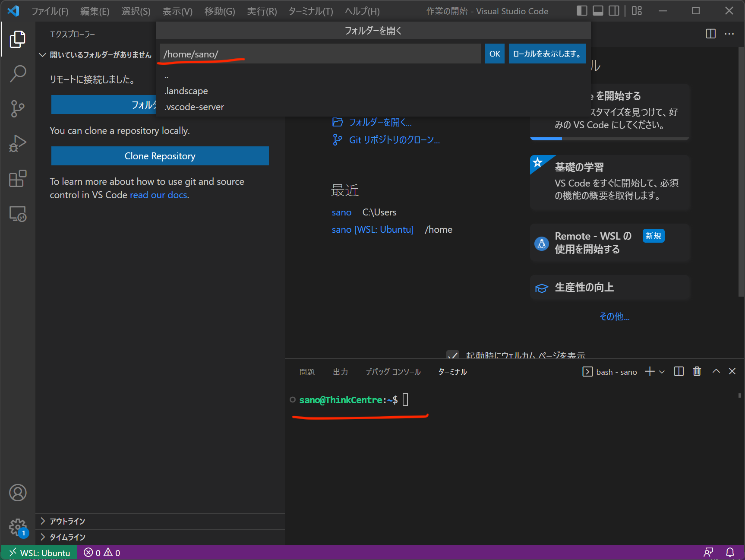Open the terminal launch profile dropdown arrow

tap(662, 372)
